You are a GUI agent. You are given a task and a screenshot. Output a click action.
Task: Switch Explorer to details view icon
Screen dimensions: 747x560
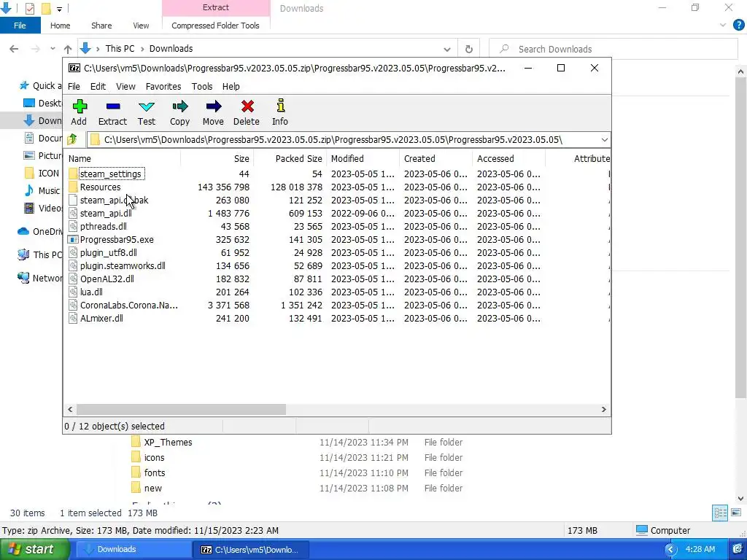click(720, 513)
